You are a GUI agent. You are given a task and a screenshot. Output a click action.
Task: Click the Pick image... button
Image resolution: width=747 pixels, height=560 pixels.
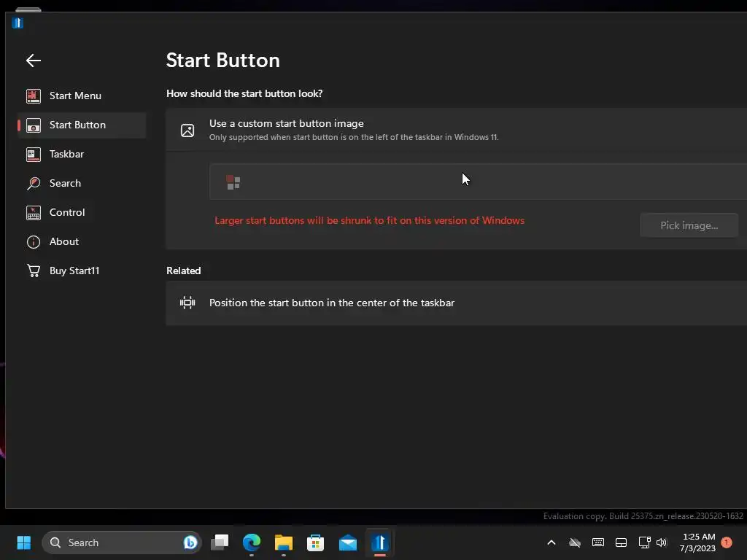[x=689, y=226]
